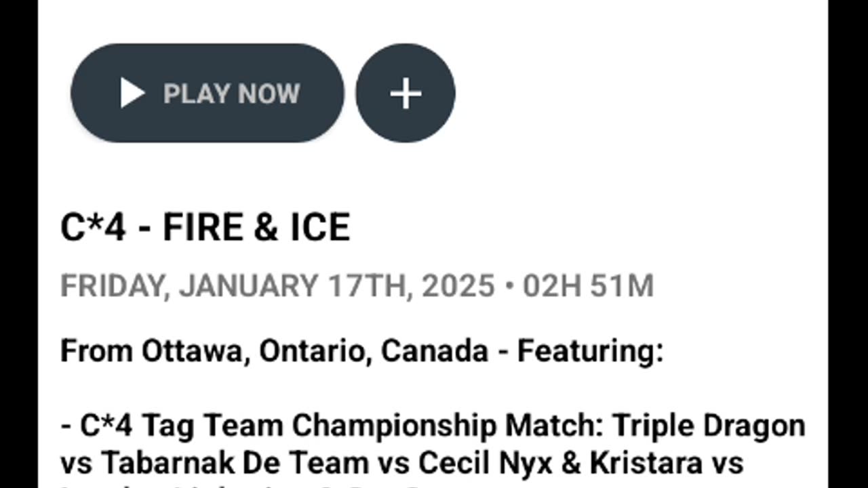Viewport: 868px width, 488px height.
Task: Click the cut-off text line at bottom
Action: [x=271, y=484]
